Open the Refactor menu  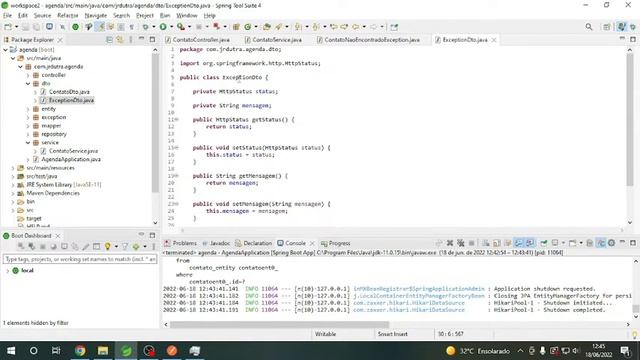pos(68,16)
